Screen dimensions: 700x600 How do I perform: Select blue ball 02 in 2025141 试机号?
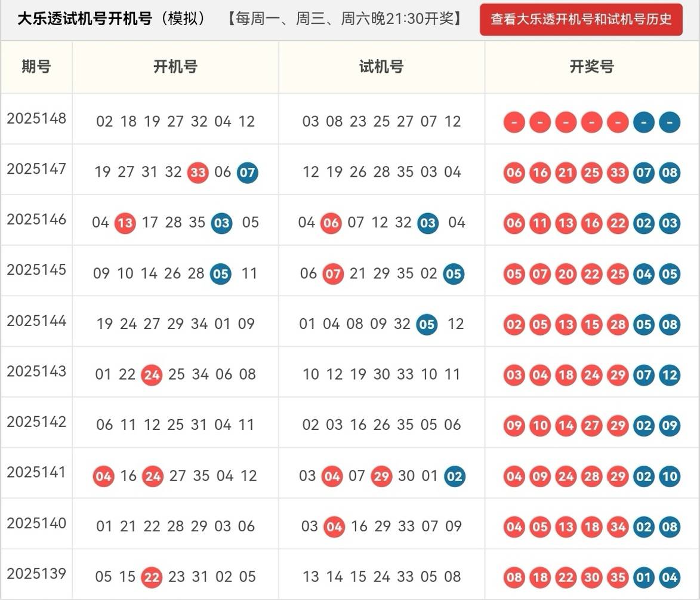[x=454, y=476]
